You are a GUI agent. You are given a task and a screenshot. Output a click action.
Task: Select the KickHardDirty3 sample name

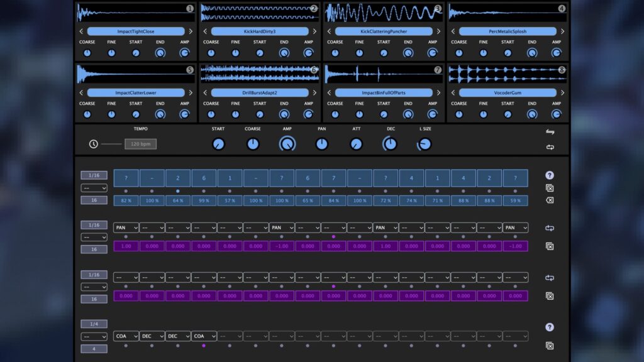260,31
